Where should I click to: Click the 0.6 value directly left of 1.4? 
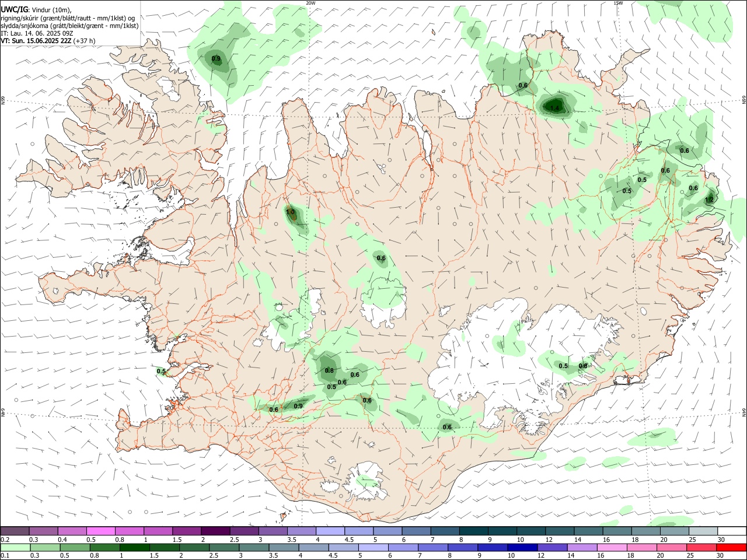click(523, 85)
